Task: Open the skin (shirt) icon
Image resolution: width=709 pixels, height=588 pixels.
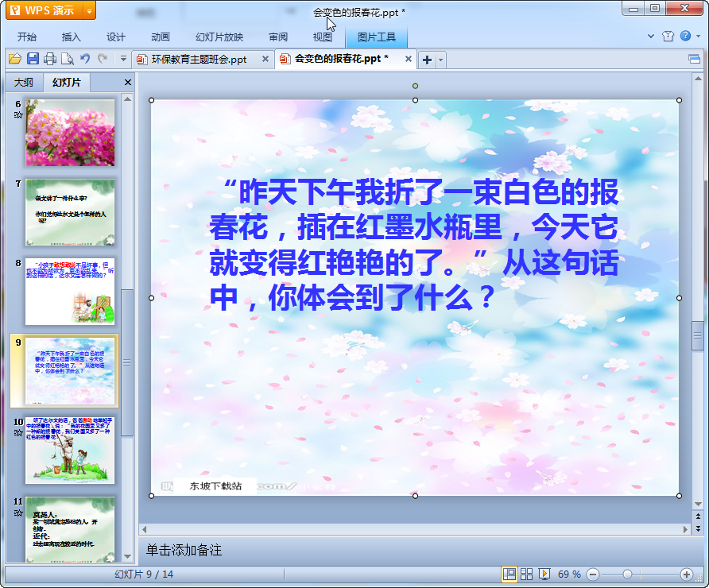Action: [668, 37]
